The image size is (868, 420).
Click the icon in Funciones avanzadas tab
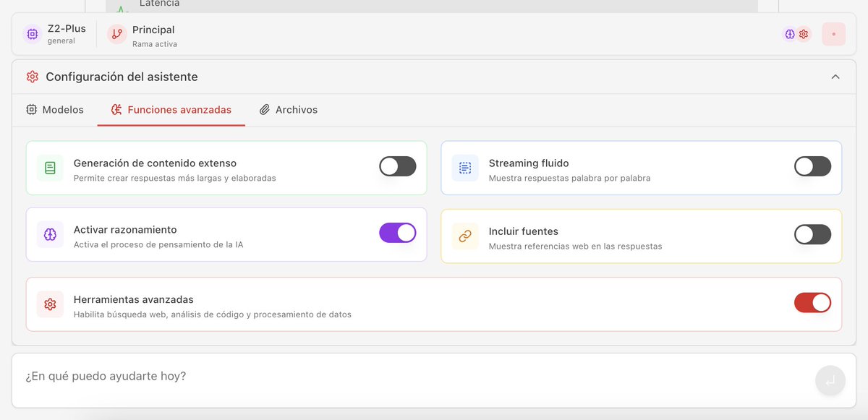116,110
